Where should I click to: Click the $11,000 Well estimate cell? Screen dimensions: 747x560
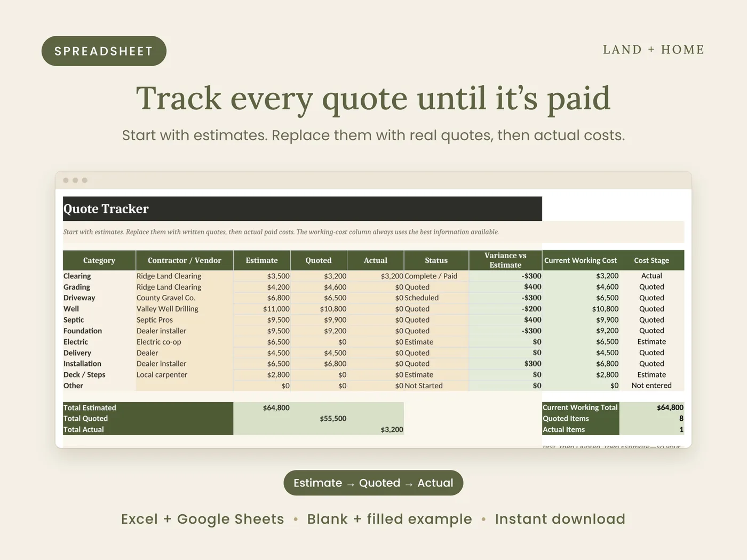pos(262,309)
